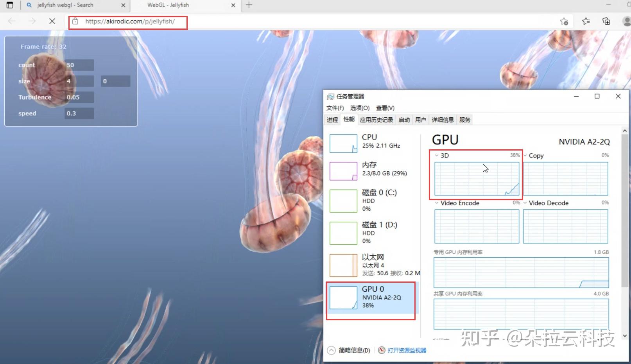Image resolution: width=631 pixels, height=364 pixels.
Task: Adjust the Turbulence slider value
Action: tap(79, 97)
